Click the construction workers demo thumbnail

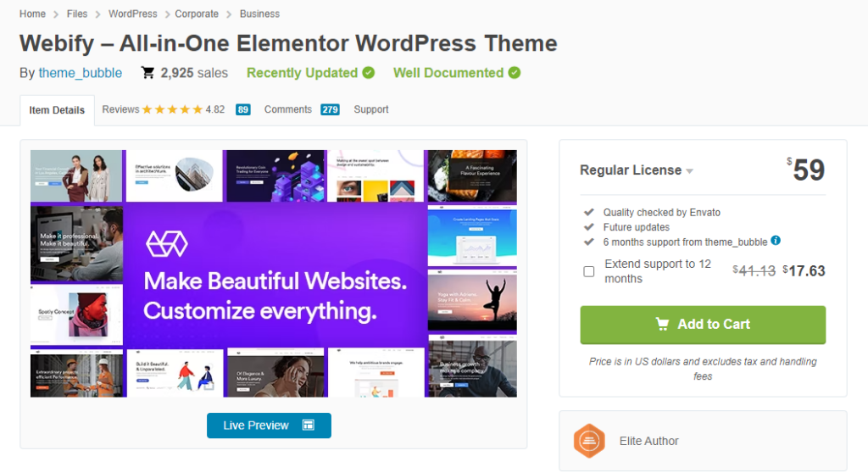pos(76,373)
